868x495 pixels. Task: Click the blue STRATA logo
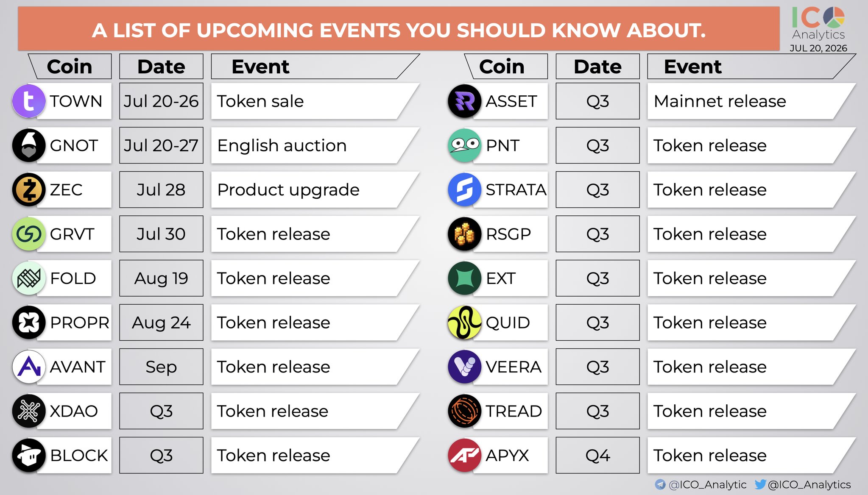coord(465,190)
